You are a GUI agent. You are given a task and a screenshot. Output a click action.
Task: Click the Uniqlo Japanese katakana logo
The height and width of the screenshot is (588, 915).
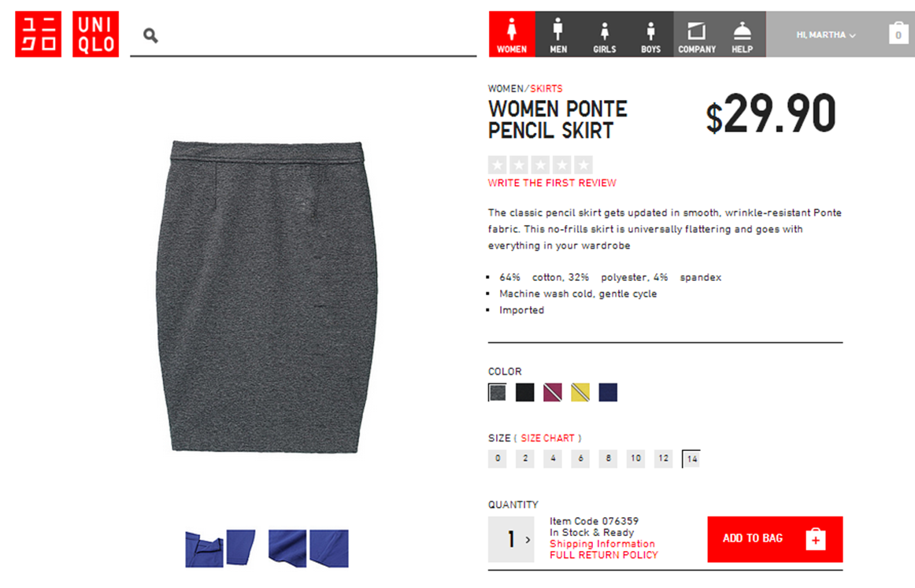point(38,34)
